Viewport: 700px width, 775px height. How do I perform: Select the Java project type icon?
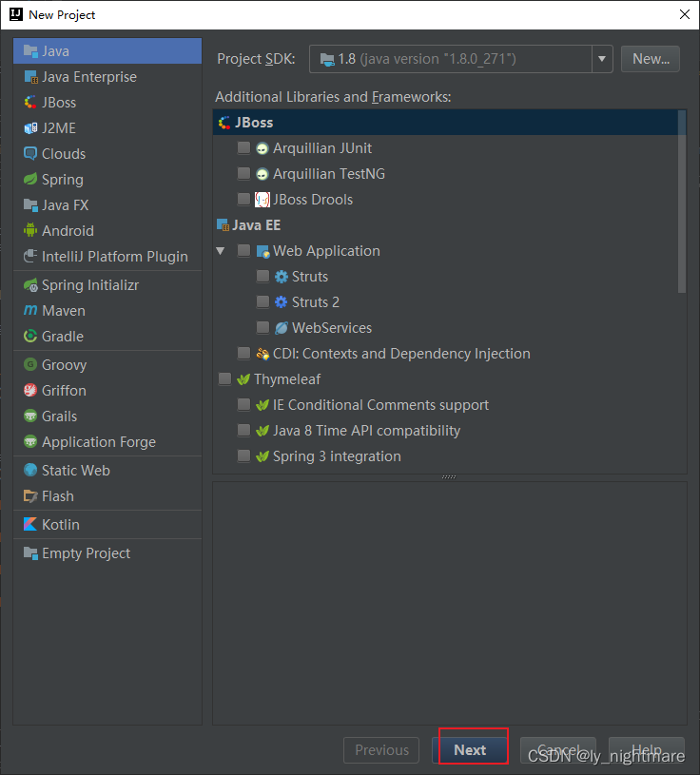(x=30, y=51)
